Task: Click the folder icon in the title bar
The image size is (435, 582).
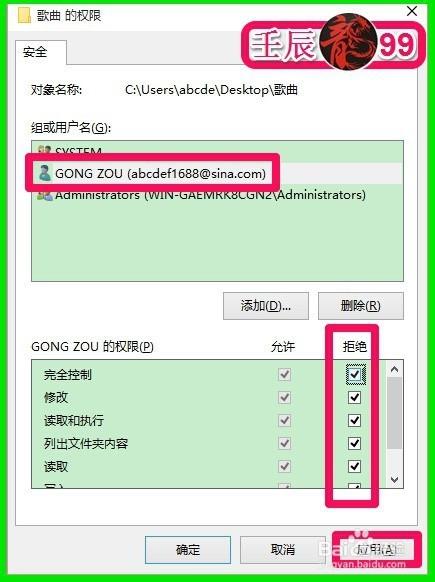Action: click(24, 15)
